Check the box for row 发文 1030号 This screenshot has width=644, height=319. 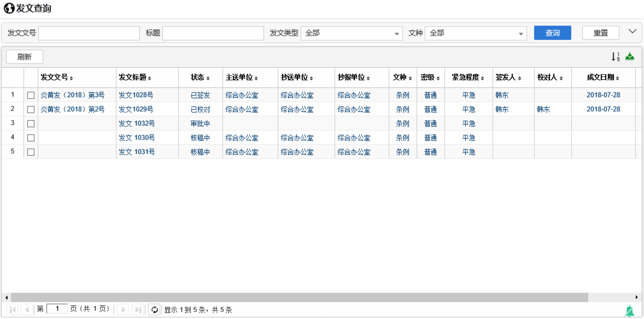pos(31,138)
